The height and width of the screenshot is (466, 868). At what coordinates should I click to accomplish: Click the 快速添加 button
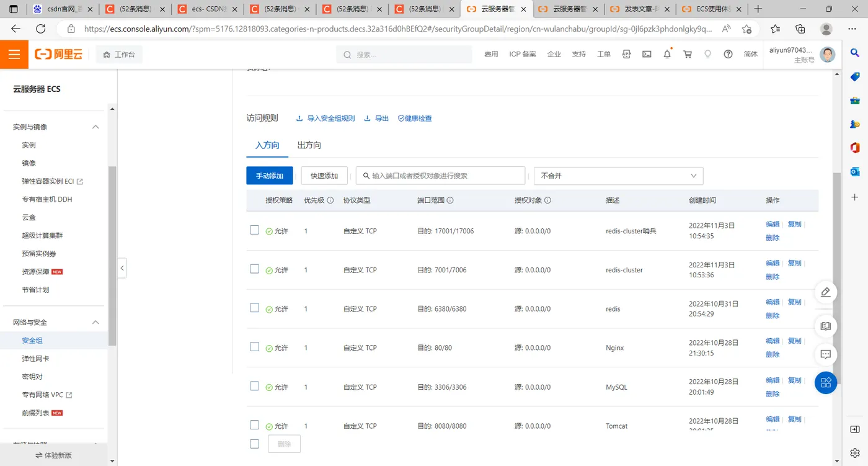324,176
